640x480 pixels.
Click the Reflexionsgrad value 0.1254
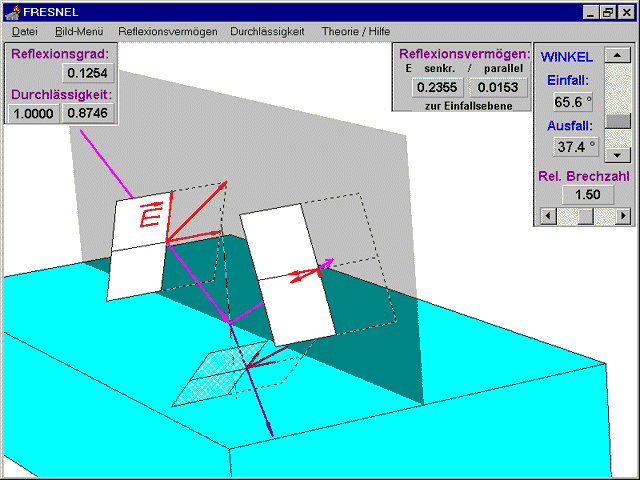(x=88, y=73)
